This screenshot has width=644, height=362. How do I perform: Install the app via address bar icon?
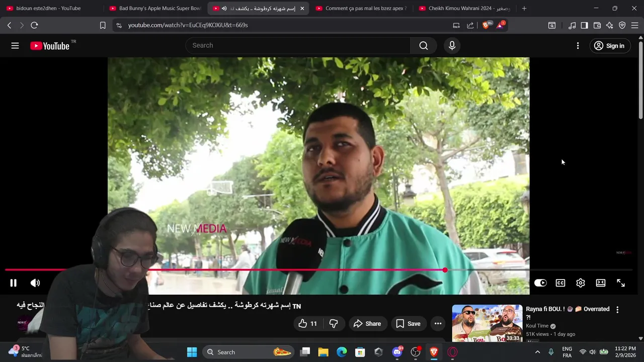[456, 25]
